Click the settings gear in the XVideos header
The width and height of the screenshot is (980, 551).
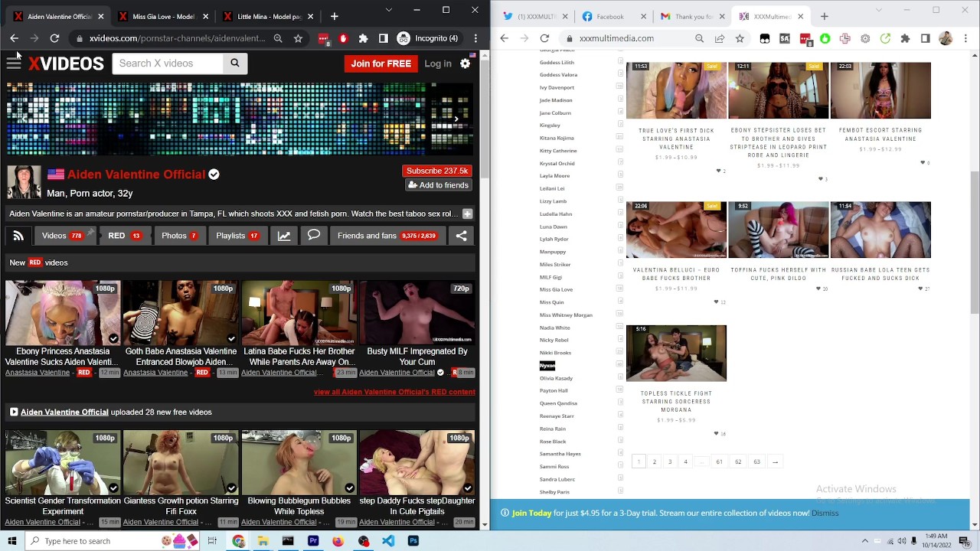point(465,64)
